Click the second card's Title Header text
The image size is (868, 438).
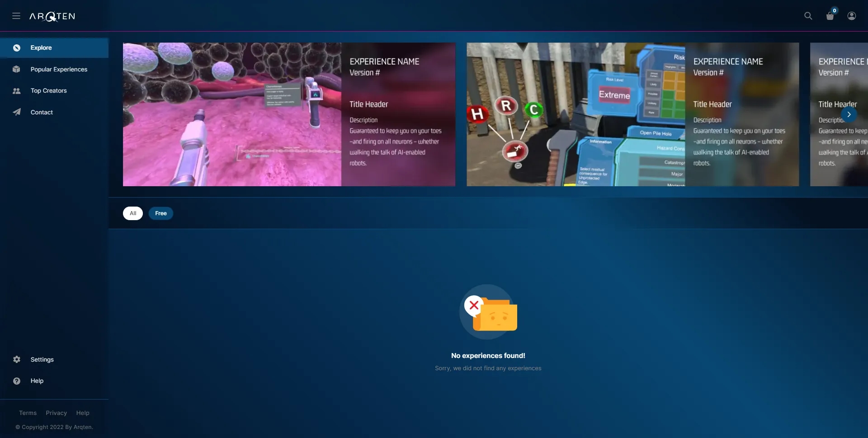point(712,104)
